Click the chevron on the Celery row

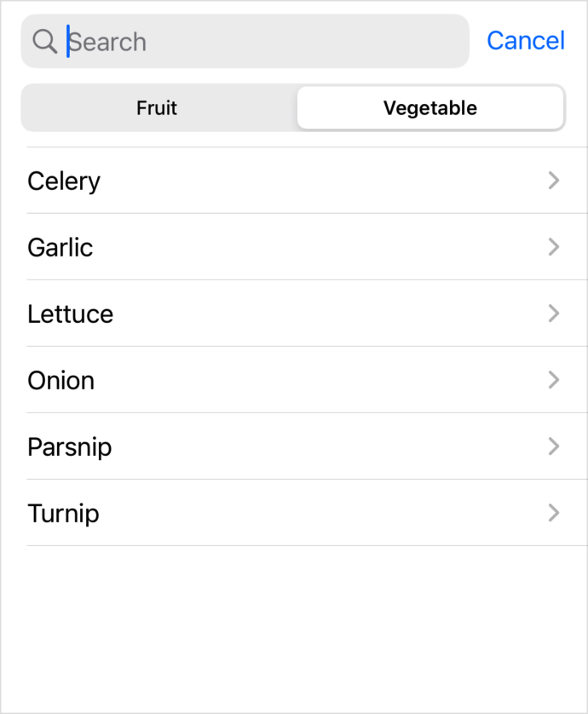point(554,181)
